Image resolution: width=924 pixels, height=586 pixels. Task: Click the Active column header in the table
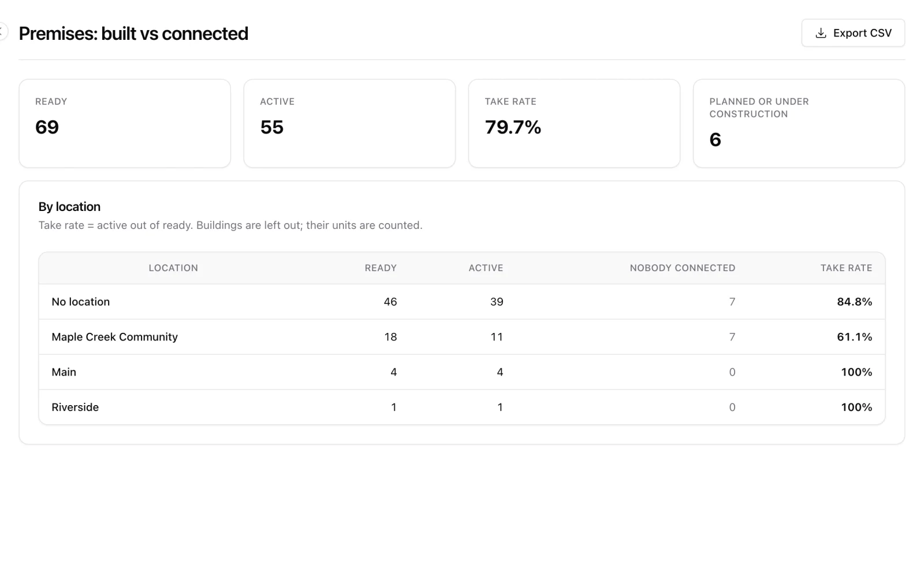coord(486,268)
